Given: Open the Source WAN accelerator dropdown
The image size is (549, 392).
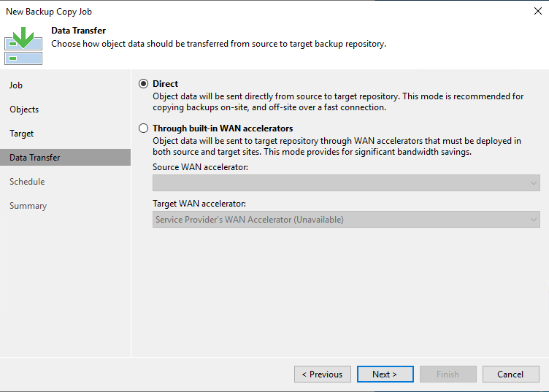Looking at the screenshot, I should click(x=346, y=182).
